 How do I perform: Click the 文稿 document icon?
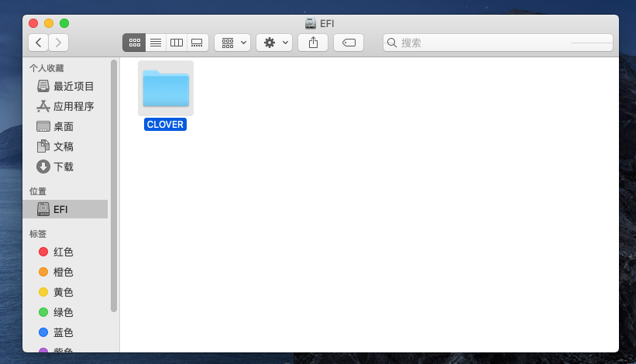point(43,146)
